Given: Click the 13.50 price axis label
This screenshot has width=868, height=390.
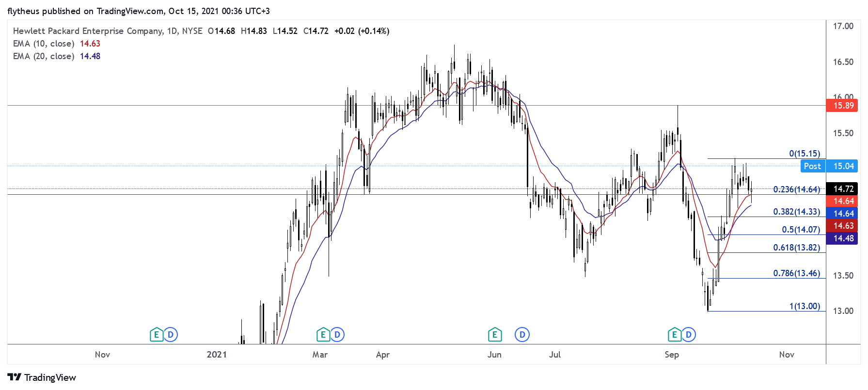Looking at the screenshot, I should point(843,276).
